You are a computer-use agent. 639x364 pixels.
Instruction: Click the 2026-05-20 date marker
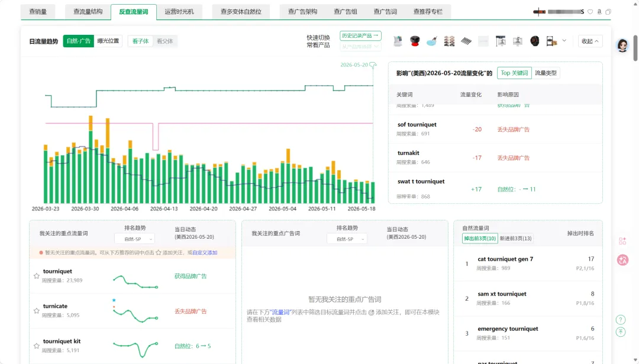point(358,65)
